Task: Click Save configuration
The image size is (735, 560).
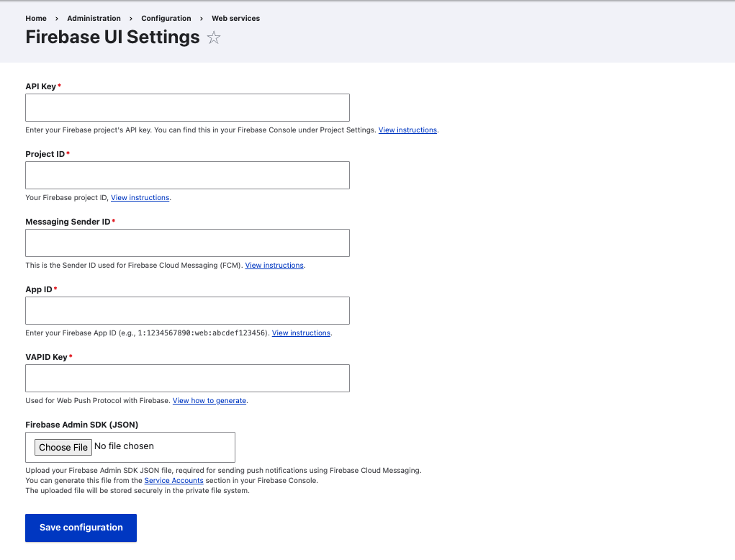Action: [81, 528]
